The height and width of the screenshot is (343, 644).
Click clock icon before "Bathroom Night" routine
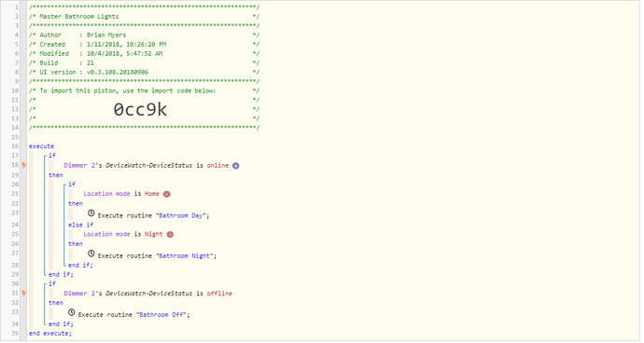(91, 254)
